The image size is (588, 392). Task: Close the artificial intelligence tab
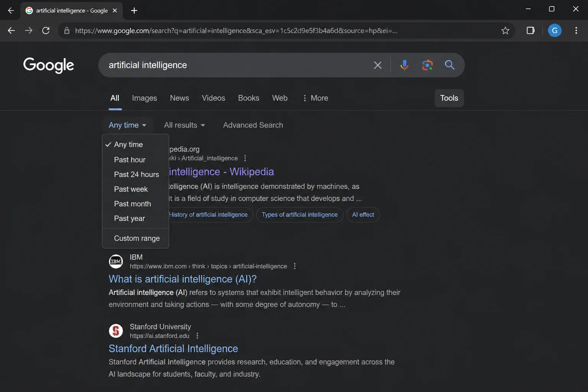coord(115,11)
